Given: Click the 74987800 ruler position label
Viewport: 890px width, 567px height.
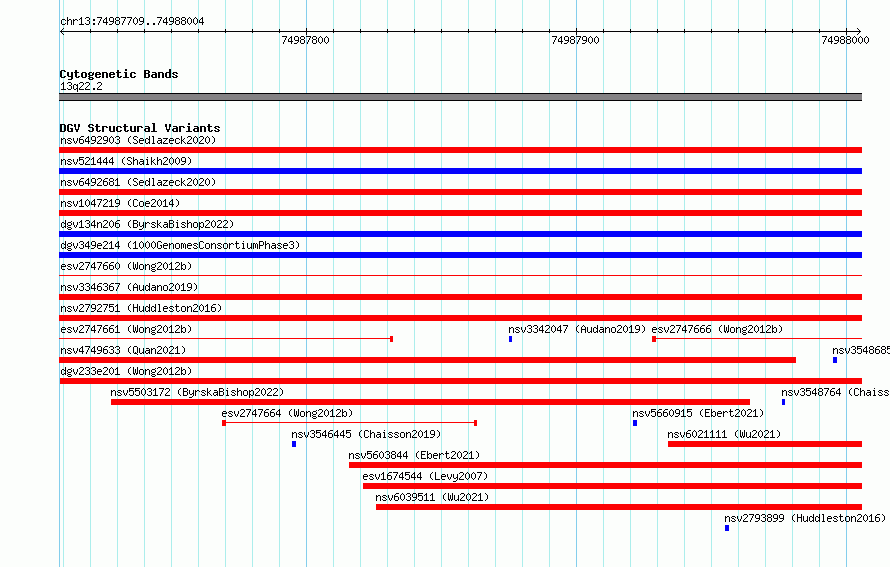Looking at the screenshot, I should (x=305, y=40).
